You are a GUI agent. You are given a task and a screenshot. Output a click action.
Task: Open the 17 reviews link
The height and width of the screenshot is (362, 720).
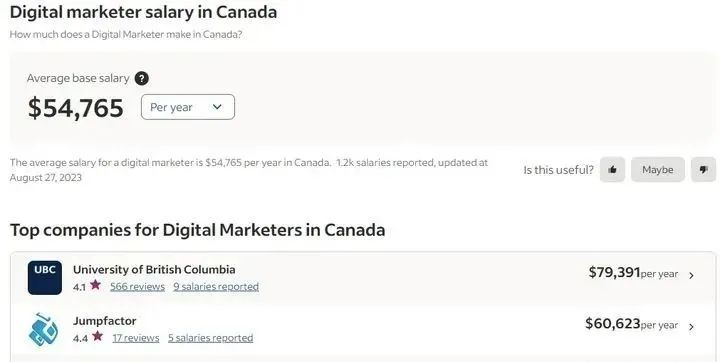click(x=136, y=338)
